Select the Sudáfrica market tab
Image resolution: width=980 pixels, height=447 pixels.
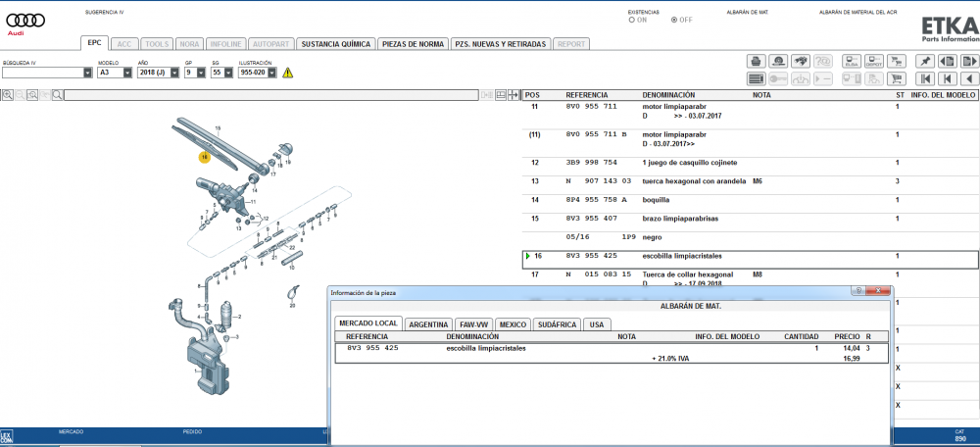557,324
